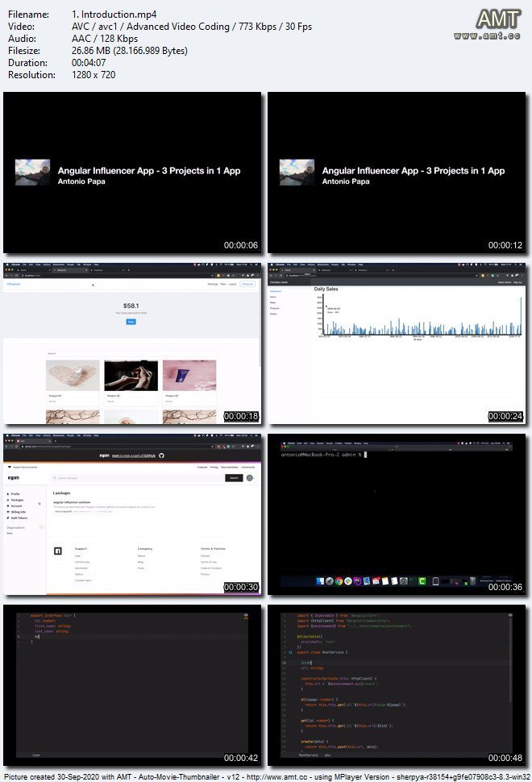Open Auth Tokens in the npm sidebar

pyautogui.click(x=17, y=518)
